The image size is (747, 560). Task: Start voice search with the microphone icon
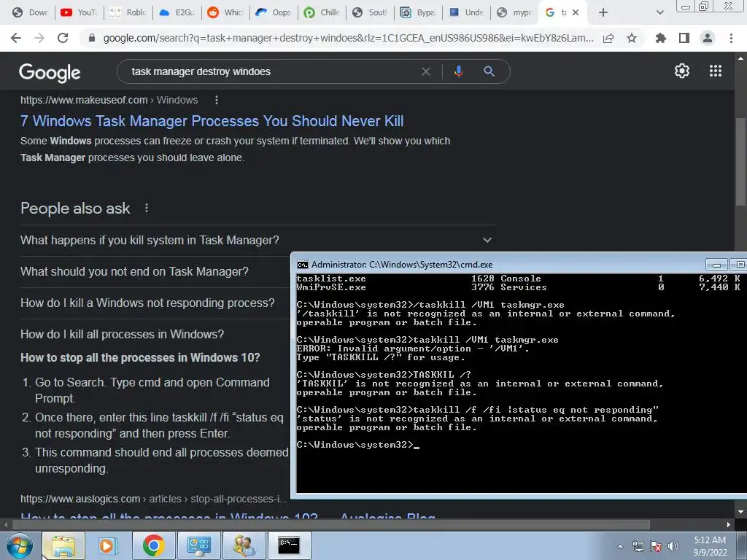(458, 71)
